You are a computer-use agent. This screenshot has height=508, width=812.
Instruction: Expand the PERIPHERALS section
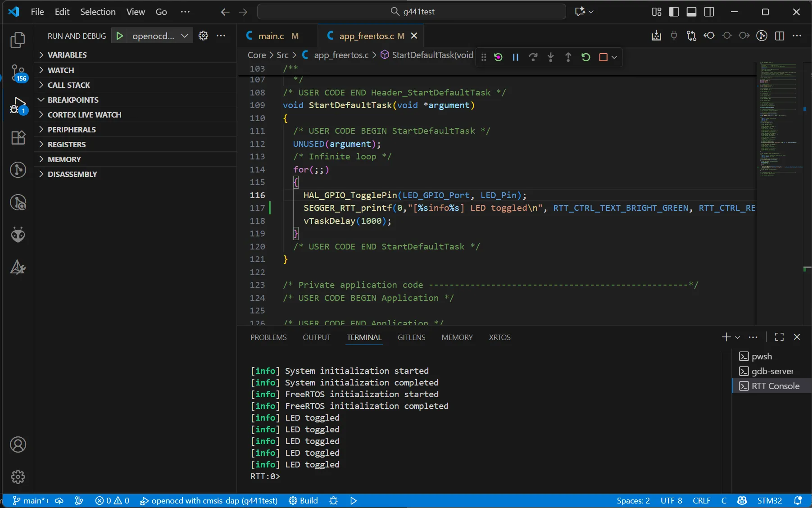coord(136,130)
